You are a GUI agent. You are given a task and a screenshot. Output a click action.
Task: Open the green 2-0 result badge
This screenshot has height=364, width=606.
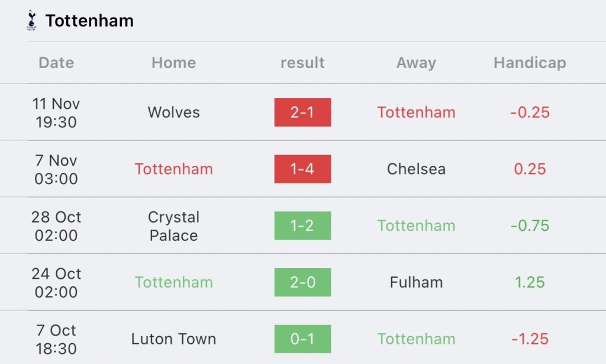point(302,282)
